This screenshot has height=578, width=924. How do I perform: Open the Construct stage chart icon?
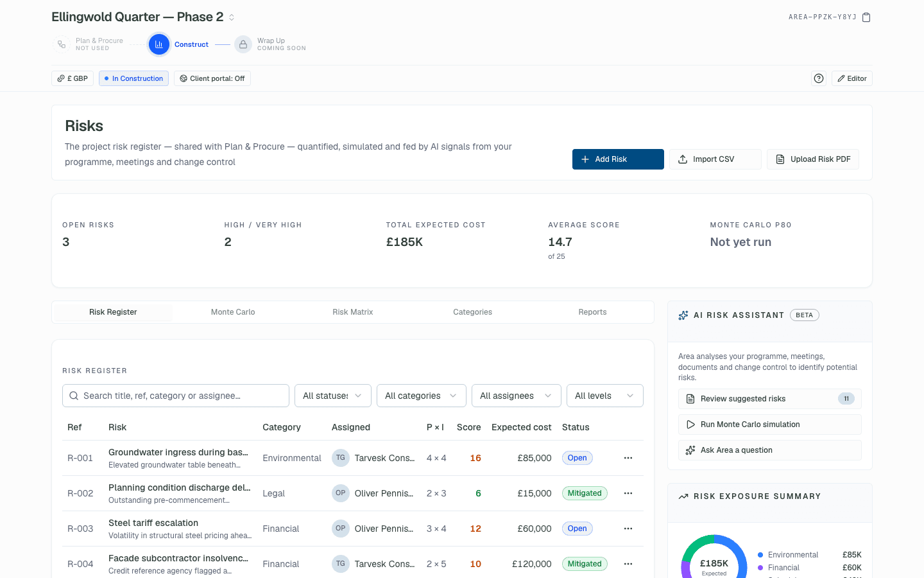[158, 44]
